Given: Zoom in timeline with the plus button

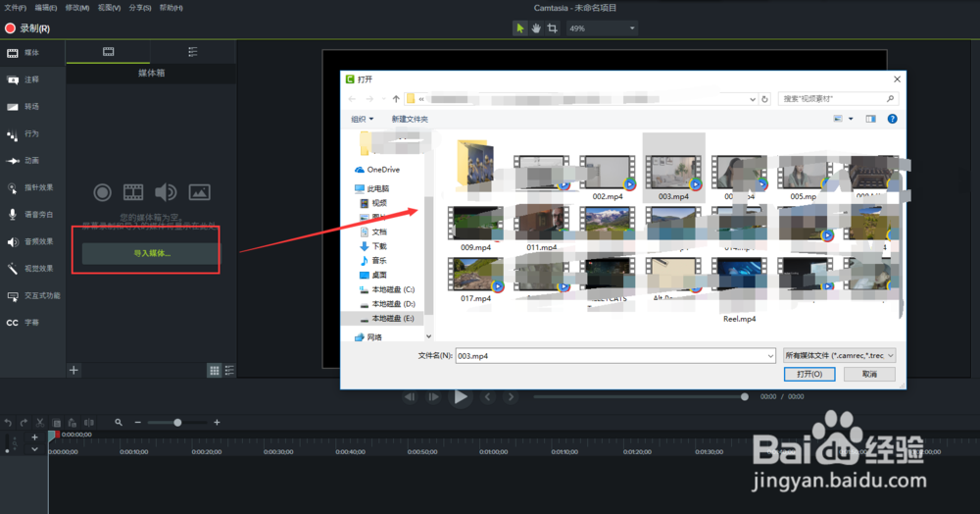Looking at the screenshot, I should coord(217,423).
